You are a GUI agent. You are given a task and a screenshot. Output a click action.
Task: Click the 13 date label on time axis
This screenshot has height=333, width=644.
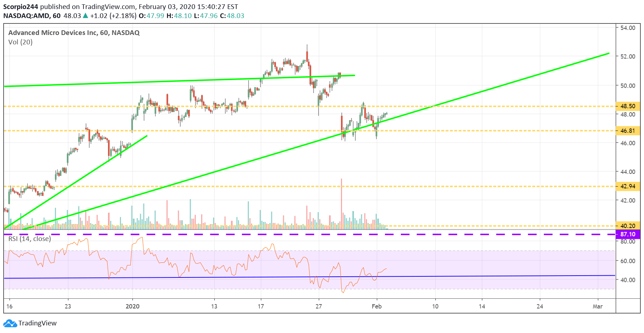point(214,306)
